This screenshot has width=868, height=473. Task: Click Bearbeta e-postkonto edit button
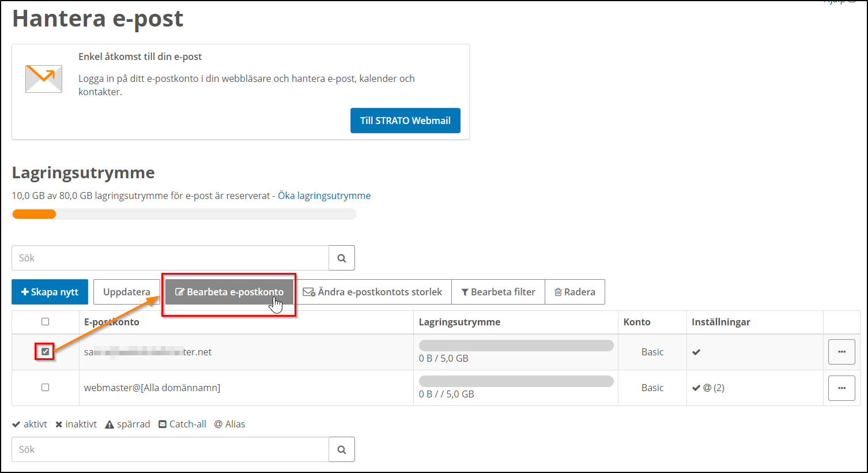pos(229,292)
